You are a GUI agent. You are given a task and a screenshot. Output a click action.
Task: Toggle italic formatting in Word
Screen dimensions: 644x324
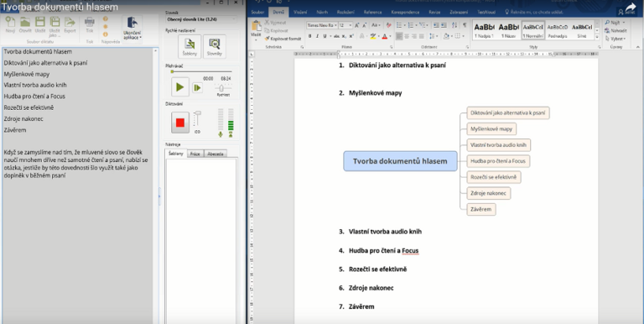pyautogui.click(x=317, y=36)
